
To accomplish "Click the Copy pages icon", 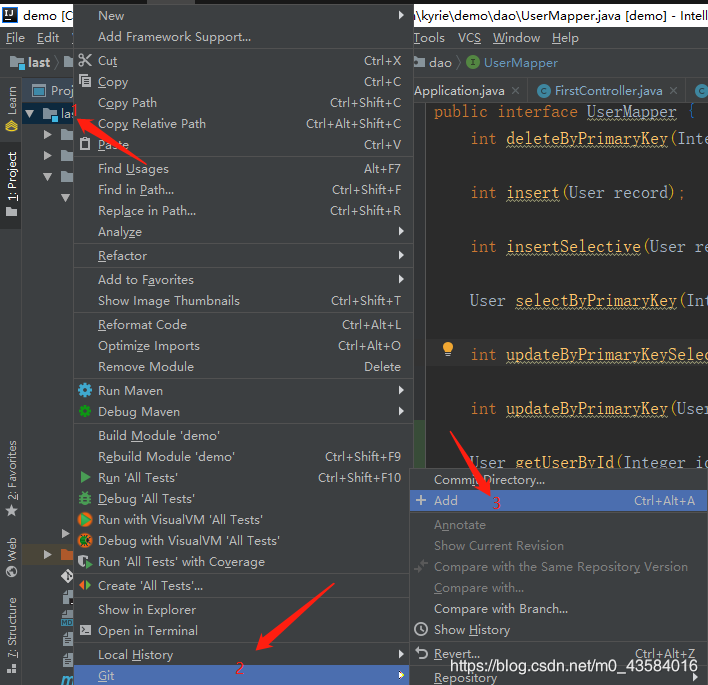I will click(85, 81).
